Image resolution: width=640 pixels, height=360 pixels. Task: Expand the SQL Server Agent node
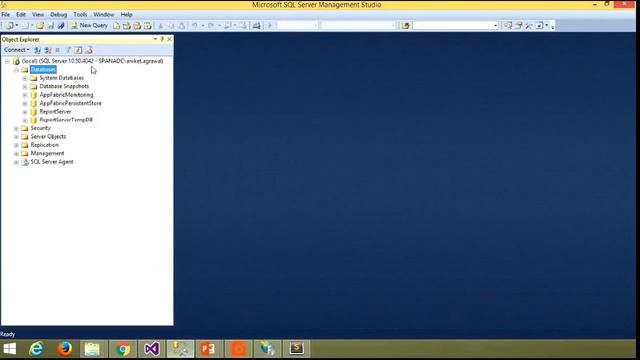pyautogui.click(x=16, y=162)
